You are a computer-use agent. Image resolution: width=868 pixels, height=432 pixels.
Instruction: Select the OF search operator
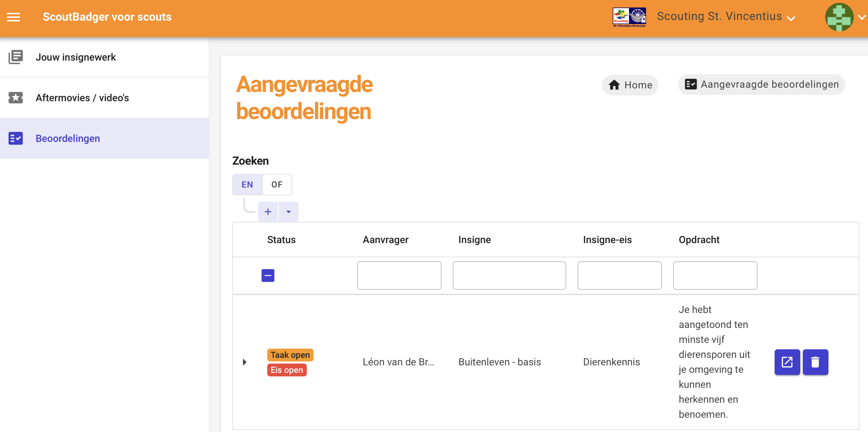click(277, 185)
